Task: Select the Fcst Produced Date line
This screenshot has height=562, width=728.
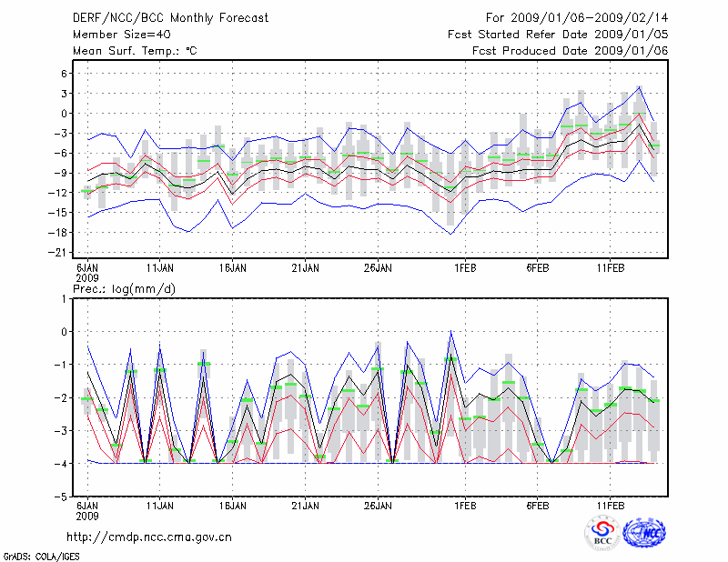Action: (x=570, y=51)
